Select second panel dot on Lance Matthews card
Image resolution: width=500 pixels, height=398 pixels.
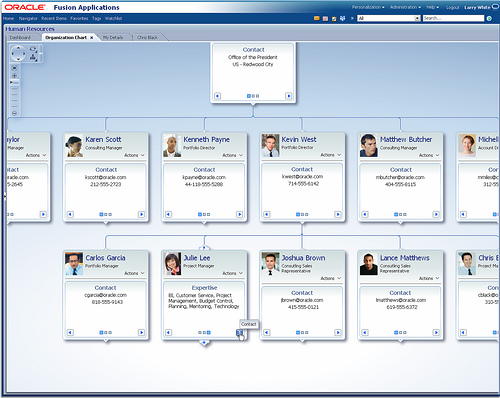(x=400, y=332)
